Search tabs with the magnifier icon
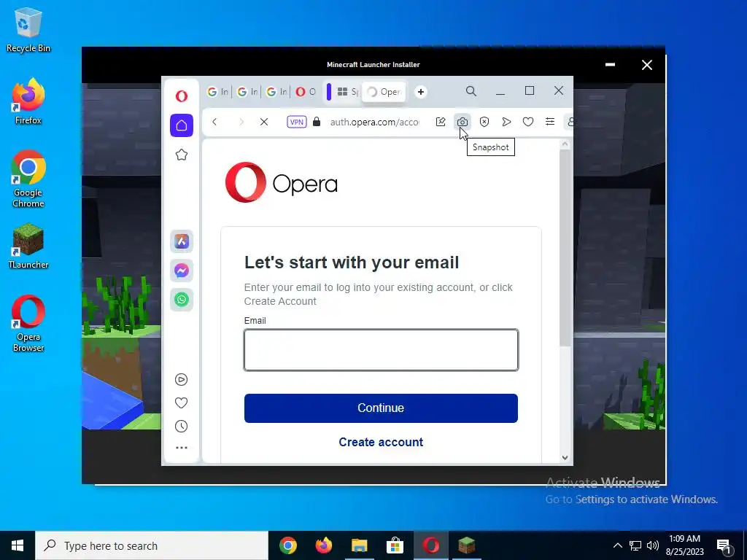The height and width of the screenshot is (560, 747). (x=471, y=91)
